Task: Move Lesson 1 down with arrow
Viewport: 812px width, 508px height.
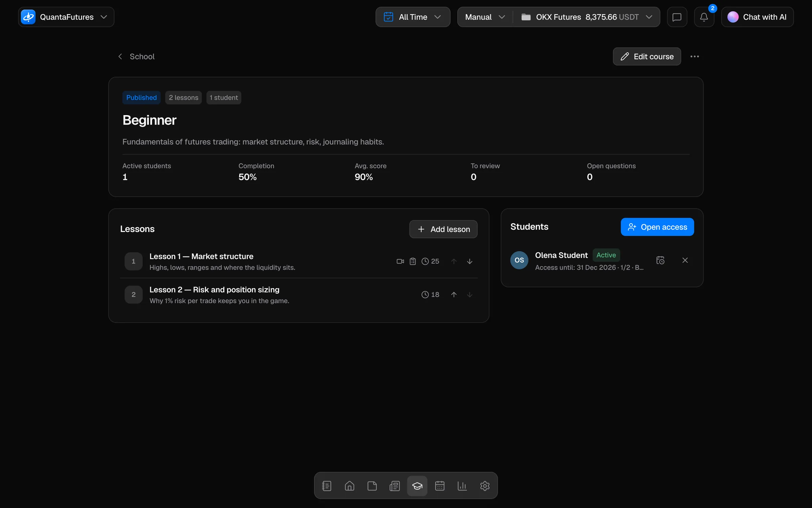Action: click(470, 261)
